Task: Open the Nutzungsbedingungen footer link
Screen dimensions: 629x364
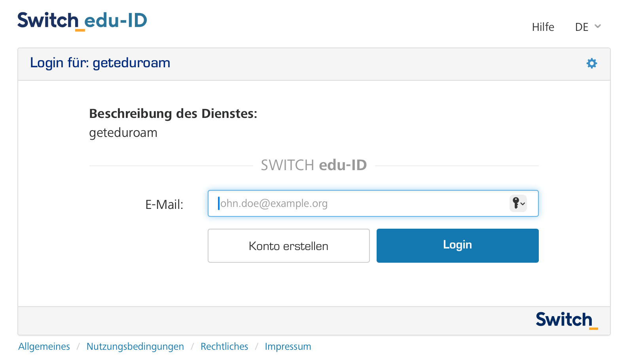Action: pos(135,347)
